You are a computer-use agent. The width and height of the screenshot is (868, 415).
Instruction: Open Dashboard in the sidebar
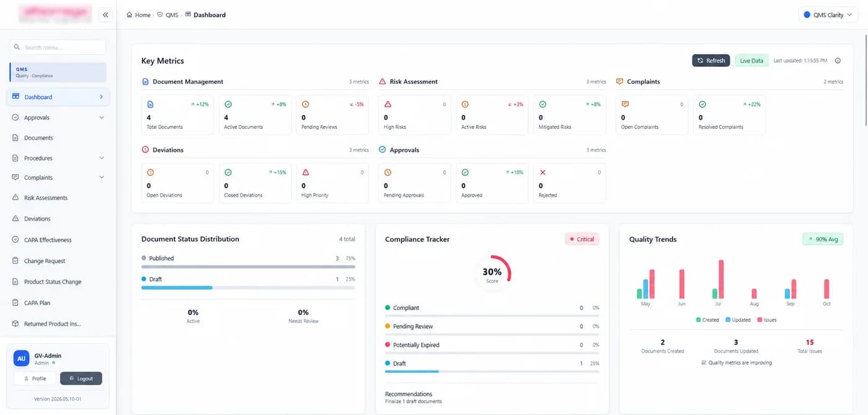(58, 97)
